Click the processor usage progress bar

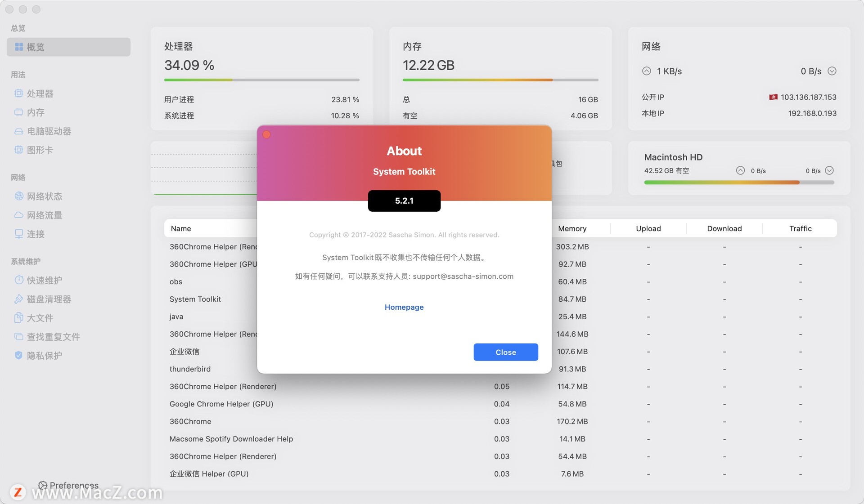point(262,80)
